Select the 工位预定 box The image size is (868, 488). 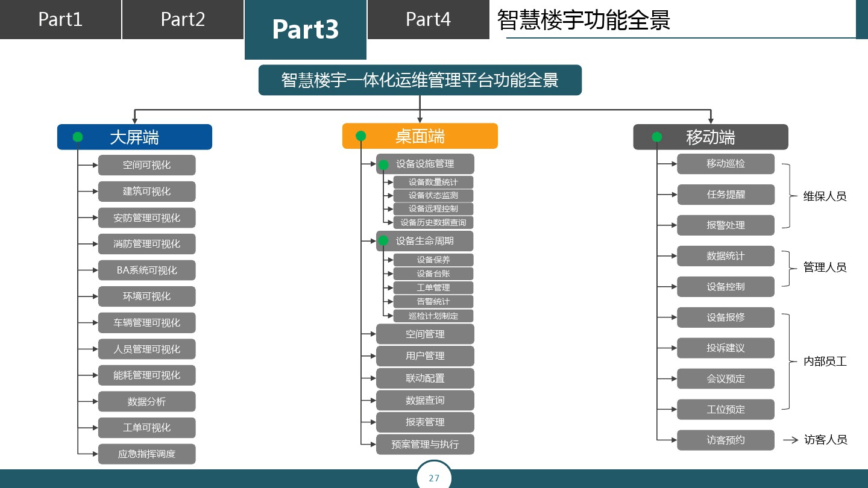[x=726, y=410]
